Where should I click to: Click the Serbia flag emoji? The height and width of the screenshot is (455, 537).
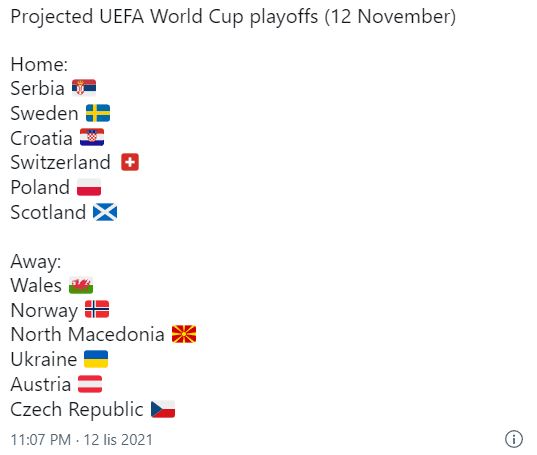pos(84,88)
